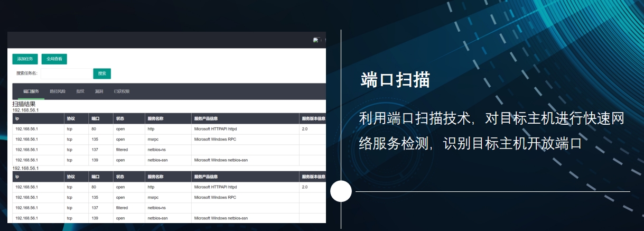Screen dimensions: 644x231
Task: Show the 已获权限 tab
Action: tap(122, 91)
